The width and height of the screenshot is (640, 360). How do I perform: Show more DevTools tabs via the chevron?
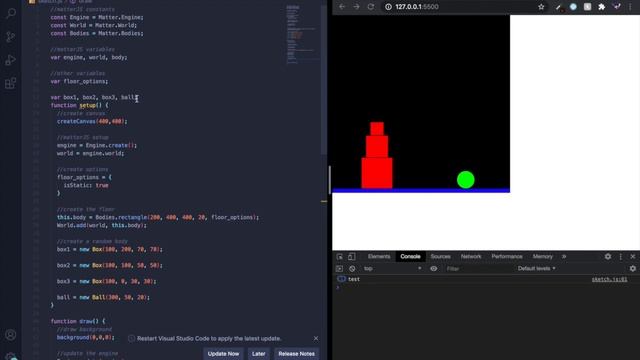564,257
